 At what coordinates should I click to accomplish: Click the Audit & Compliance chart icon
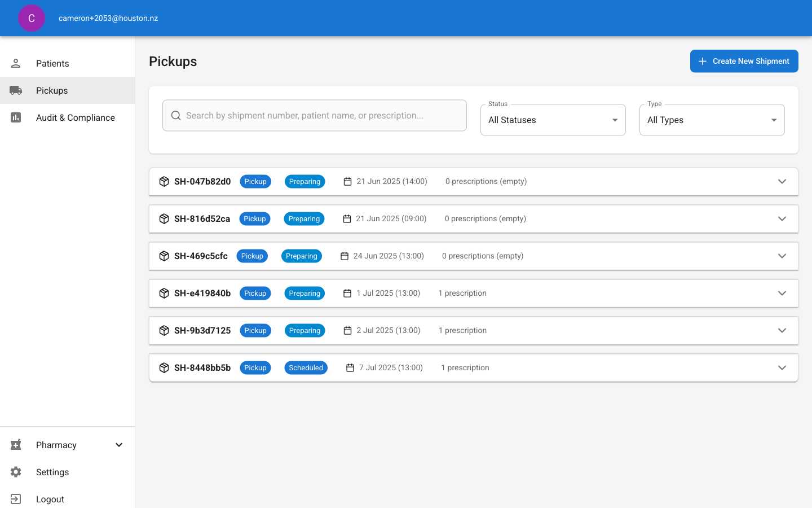point(16,117)
